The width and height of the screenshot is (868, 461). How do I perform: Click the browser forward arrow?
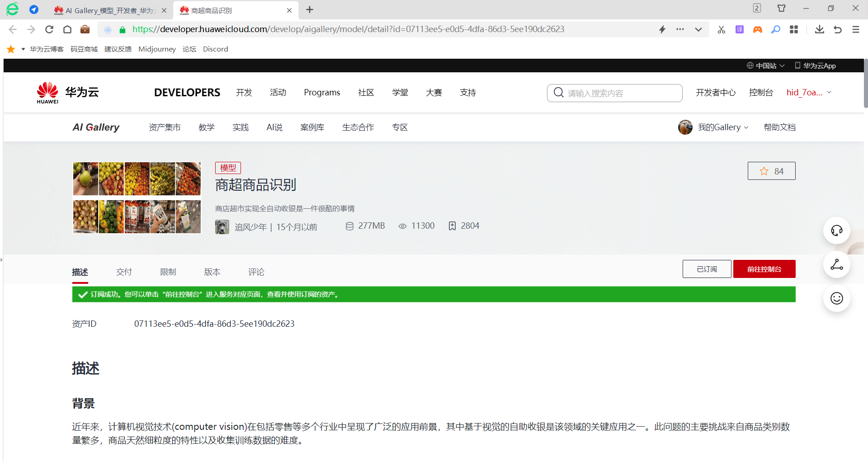tap(31, 29)
